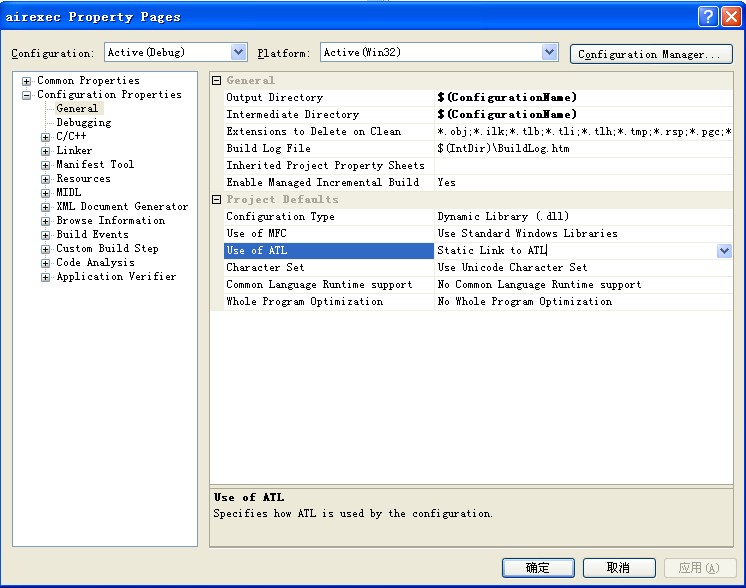Expand the Code Analysis node

(46, 263)
